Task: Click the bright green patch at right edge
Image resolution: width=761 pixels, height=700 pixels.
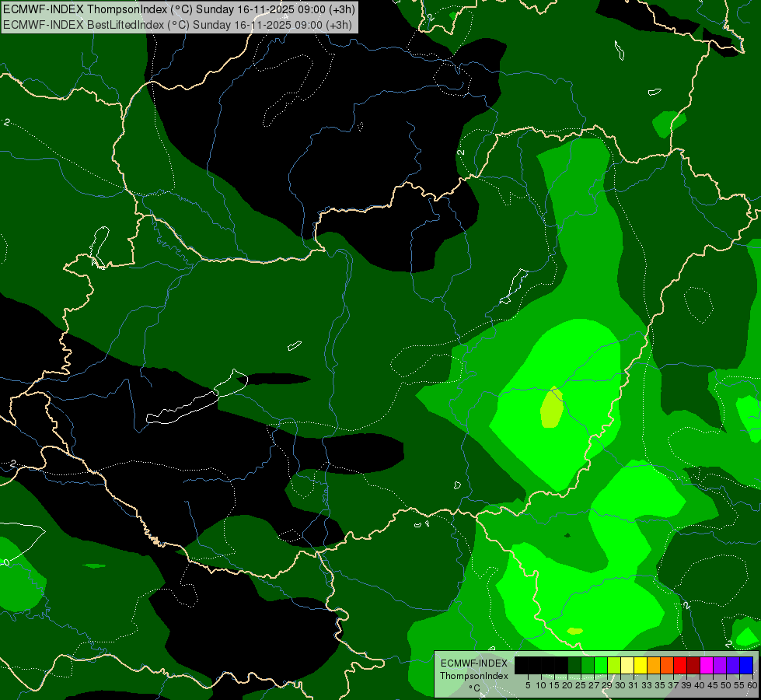Action: [x=749, y=412]
